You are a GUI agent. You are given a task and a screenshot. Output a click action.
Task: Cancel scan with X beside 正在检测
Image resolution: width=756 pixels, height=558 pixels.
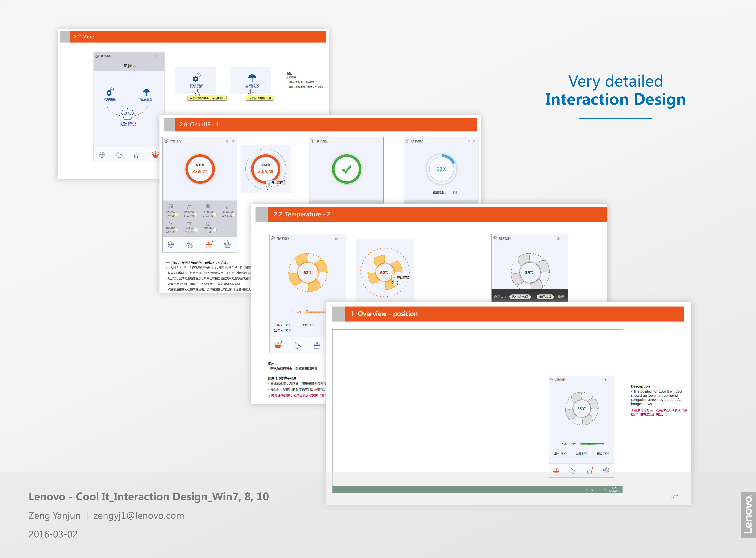455,193
